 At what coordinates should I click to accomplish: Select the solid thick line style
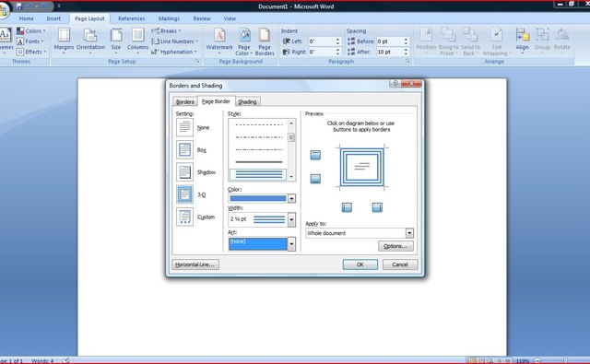click(x=259, y=162)
